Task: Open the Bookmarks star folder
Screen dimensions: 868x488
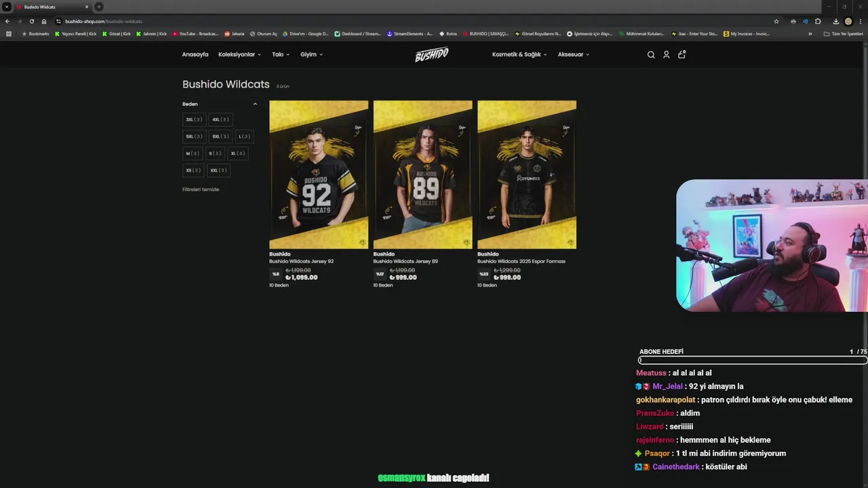Action: point(36,33)
